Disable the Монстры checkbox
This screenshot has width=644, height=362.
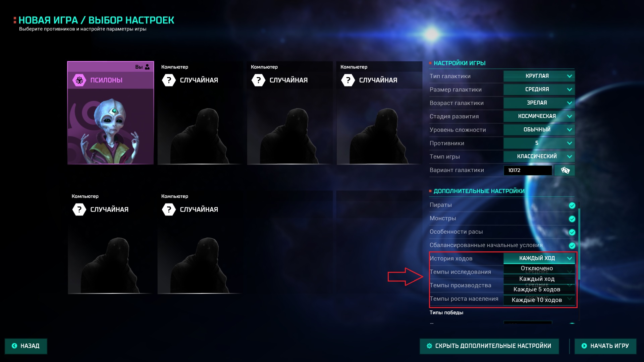click(572, 219)
